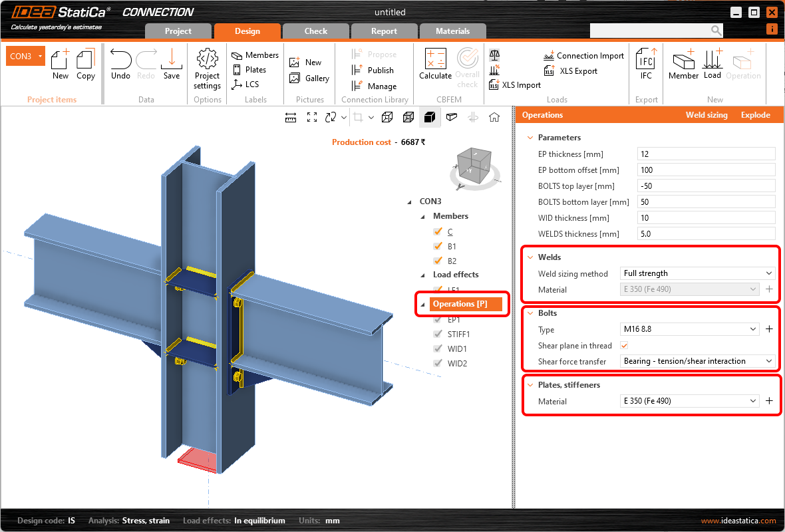Switch to the Check tab
The width and height of the screenshot is (785, 532).
315,31
